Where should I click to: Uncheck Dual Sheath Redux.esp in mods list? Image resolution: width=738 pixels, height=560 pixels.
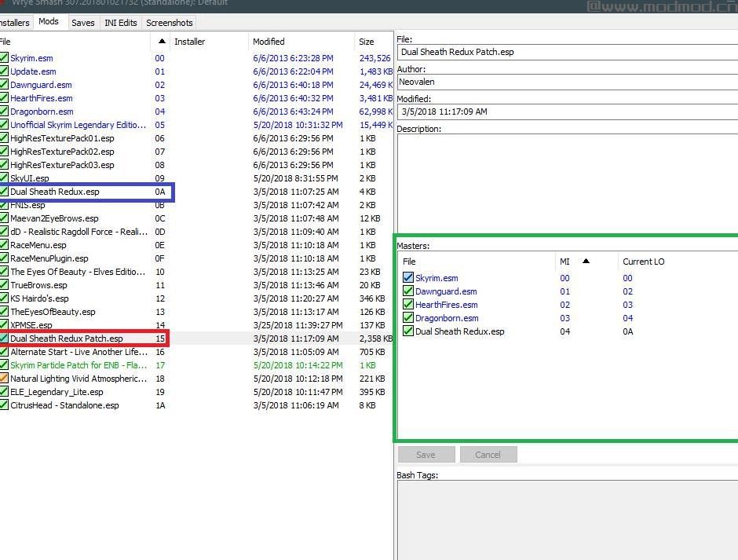tap(4, 192)
